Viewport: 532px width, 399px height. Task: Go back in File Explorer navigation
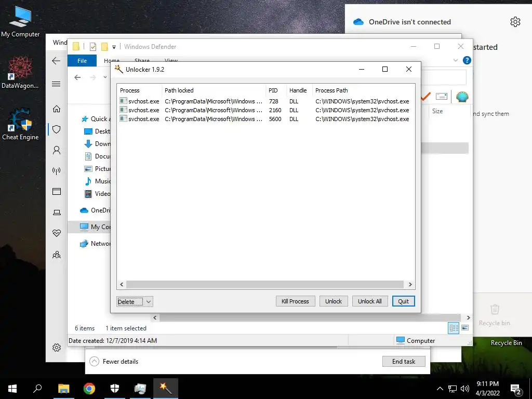click(x=77, y=77)
